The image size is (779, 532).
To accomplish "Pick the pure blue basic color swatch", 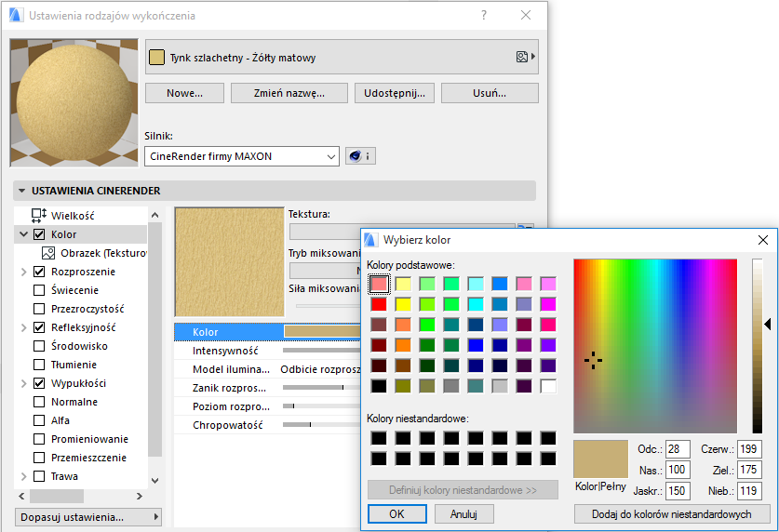I will click(x=476, y=345).
